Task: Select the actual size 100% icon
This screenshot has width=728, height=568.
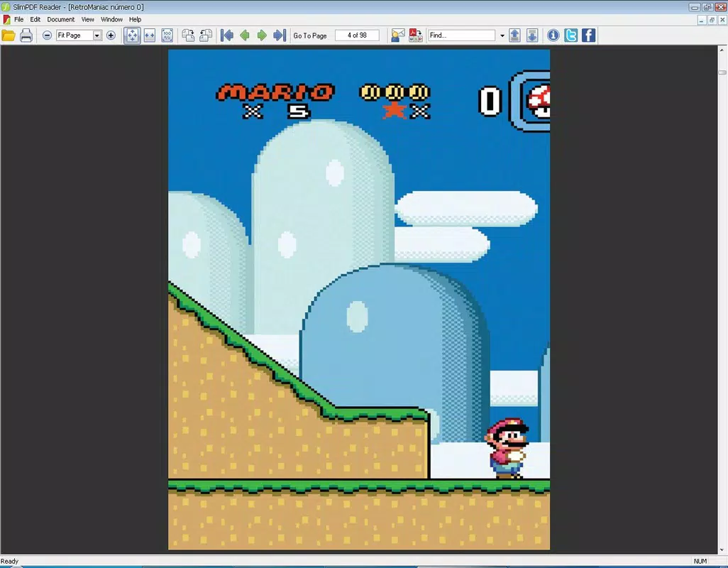Action: pyautogui.click(x=167, y=35)
